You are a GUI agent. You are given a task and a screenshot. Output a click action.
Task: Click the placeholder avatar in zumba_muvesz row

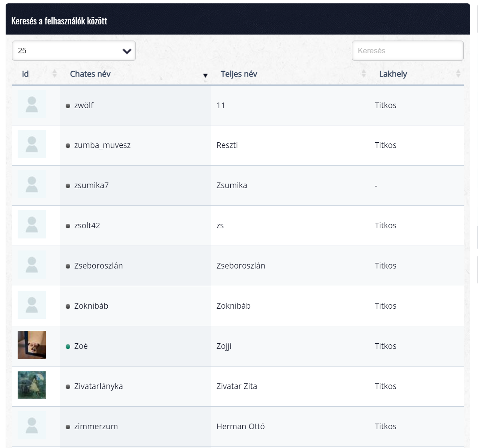point(32,144)
